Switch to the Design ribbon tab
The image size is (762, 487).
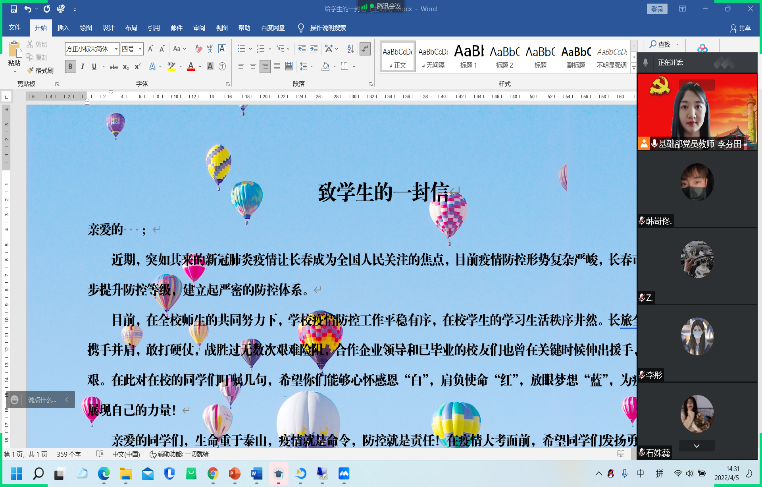pos(108,28)
